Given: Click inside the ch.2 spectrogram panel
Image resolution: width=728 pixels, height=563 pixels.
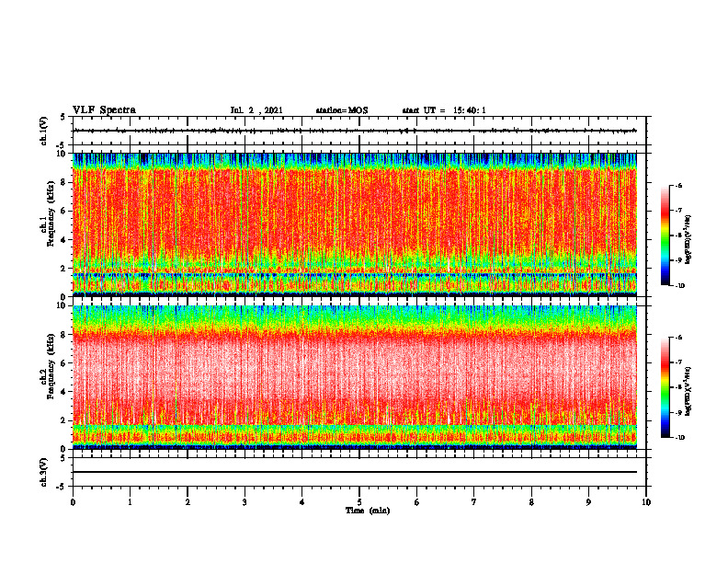Looking at the screenshot, I should (355, 377).
